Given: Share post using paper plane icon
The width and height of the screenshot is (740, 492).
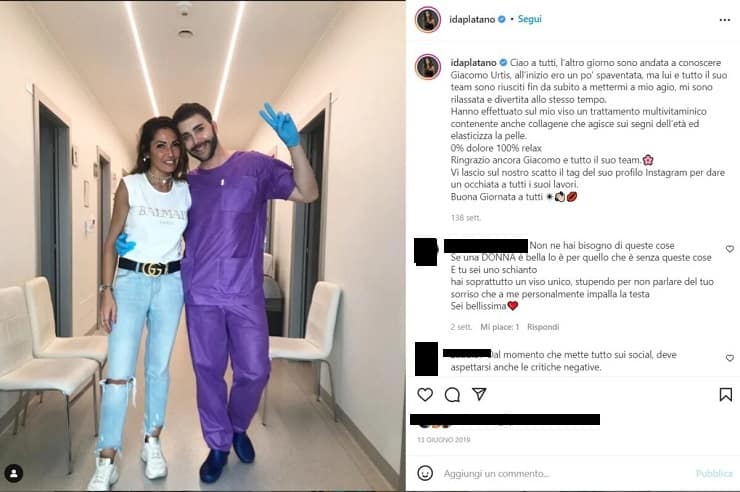Looking at the screenshot, I should tap(479, 394).
